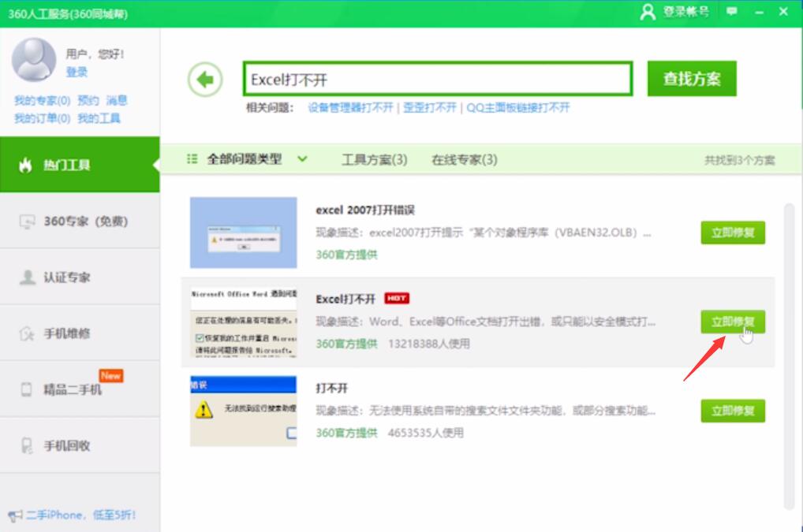This screenshot has height=532, width=803.
Task: Click the flame icon of 热门工具
Action: 25,165
